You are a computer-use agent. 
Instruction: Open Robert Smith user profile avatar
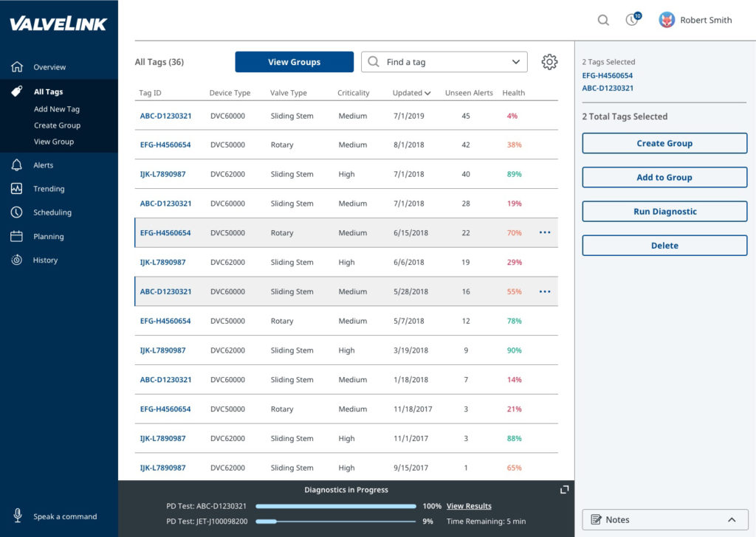[x=667, y=20]
